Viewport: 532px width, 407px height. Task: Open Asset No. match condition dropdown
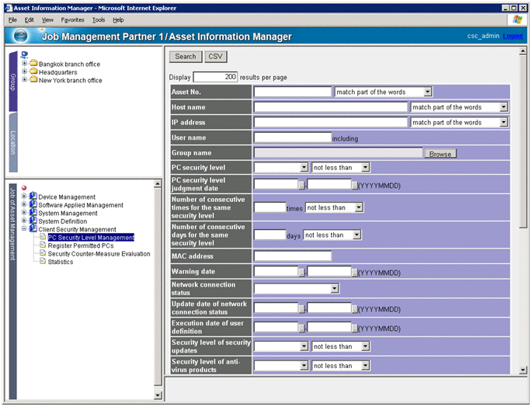pos(427,92)
